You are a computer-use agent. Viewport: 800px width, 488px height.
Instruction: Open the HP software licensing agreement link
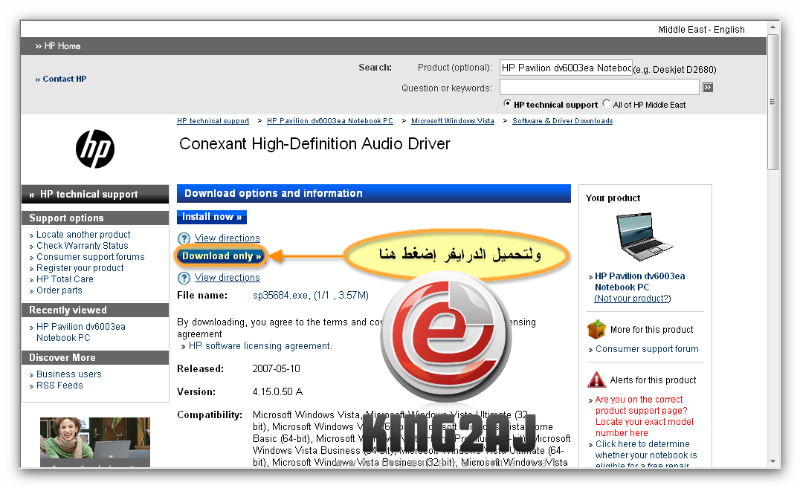pos(260,346)
